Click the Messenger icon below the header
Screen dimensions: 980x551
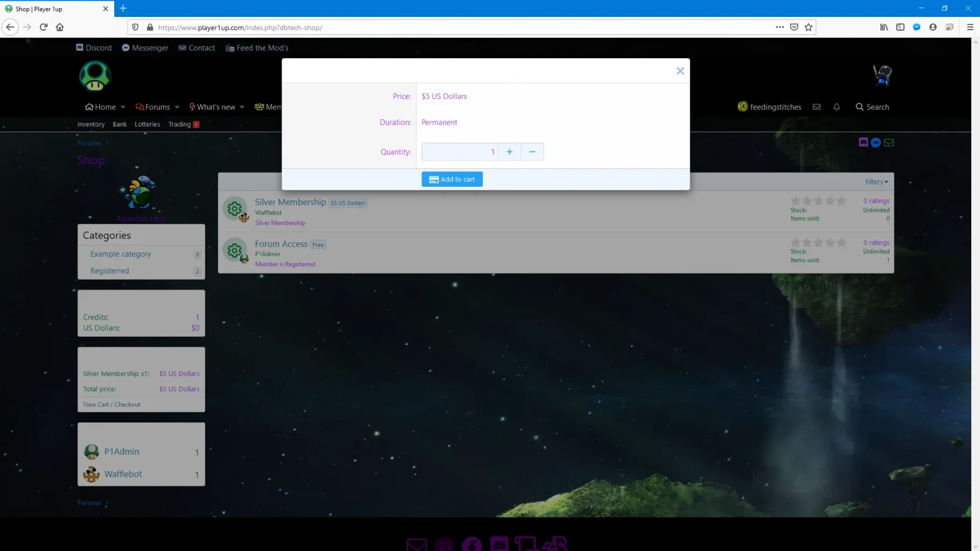pyautogui.click(x=876, y=143)
